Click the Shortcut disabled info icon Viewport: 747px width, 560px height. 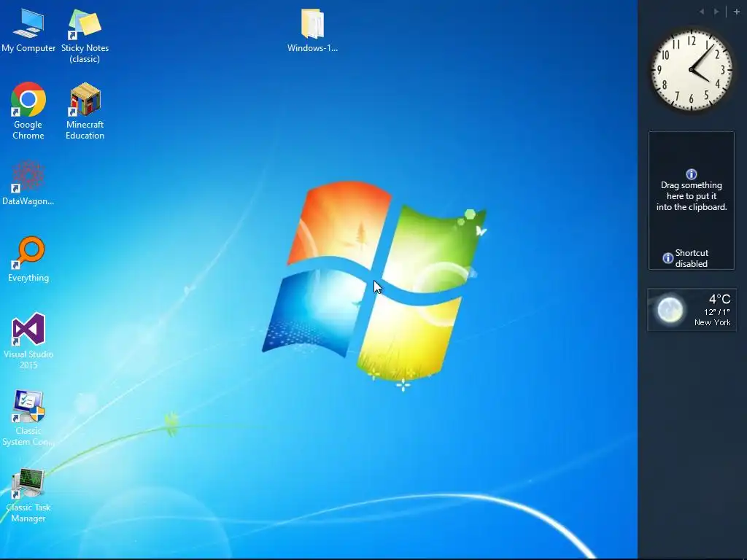(x=668, y=258)
